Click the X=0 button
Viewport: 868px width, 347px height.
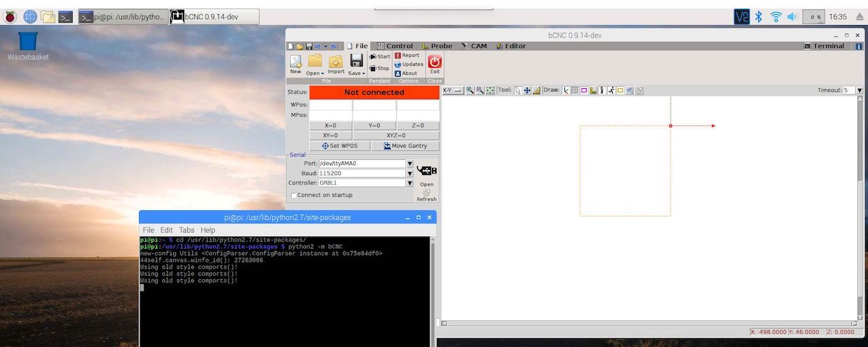pyautogui.click(x=330, y=125)
